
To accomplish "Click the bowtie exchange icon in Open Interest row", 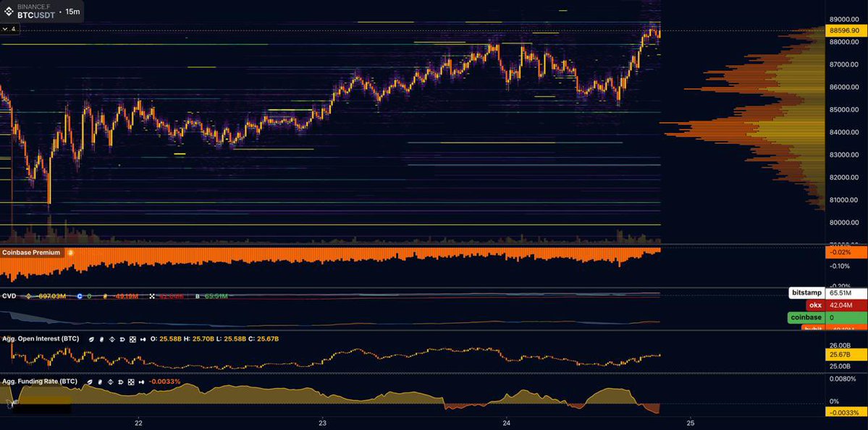I will [x=143, y=340].
